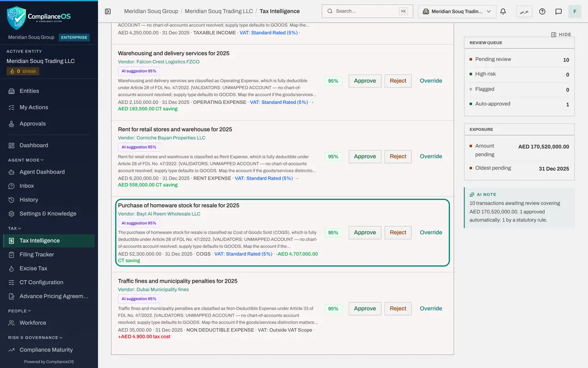Viewport: 588px width, 368px height.
Task: Click the Workforce people icon
Action: 11,323
